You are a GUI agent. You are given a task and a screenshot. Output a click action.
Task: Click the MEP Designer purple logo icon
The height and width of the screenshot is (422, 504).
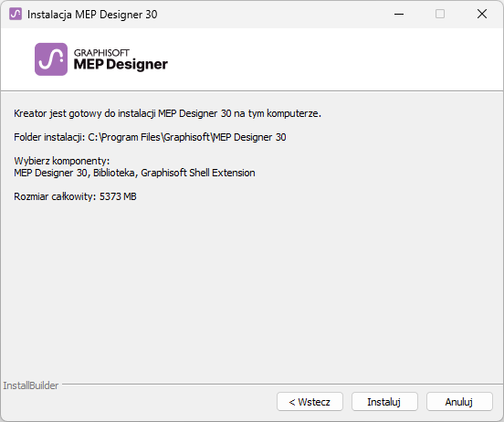[x=51, y=59]
